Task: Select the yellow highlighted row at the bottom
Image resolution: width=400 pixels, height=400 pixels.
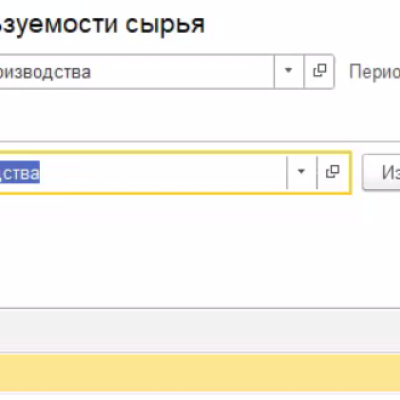Action: pyautogui.click(x=200, y=373)
